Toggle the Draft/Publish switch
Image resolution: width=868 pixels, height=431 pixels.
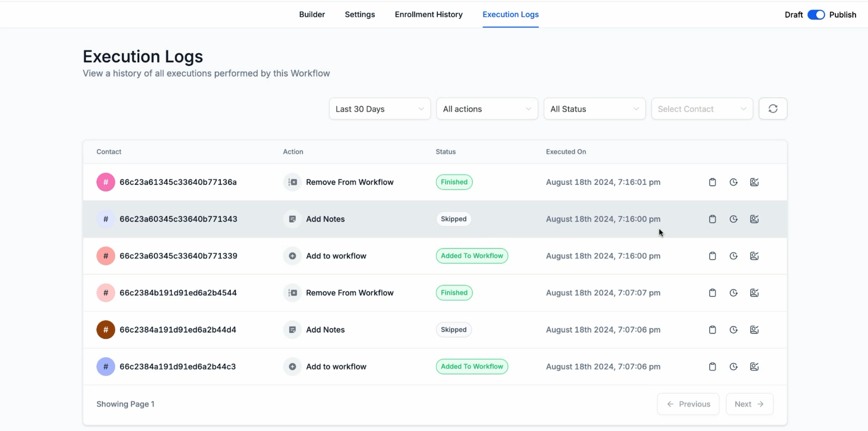816,15
